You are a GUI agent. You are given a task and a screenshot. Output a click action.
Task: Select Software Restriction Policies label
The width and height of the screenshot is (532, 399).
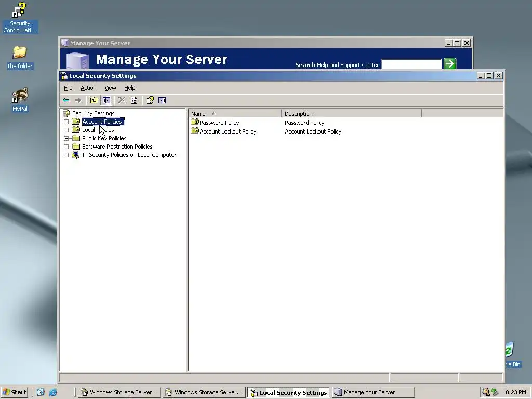click(x=117, y=147)
